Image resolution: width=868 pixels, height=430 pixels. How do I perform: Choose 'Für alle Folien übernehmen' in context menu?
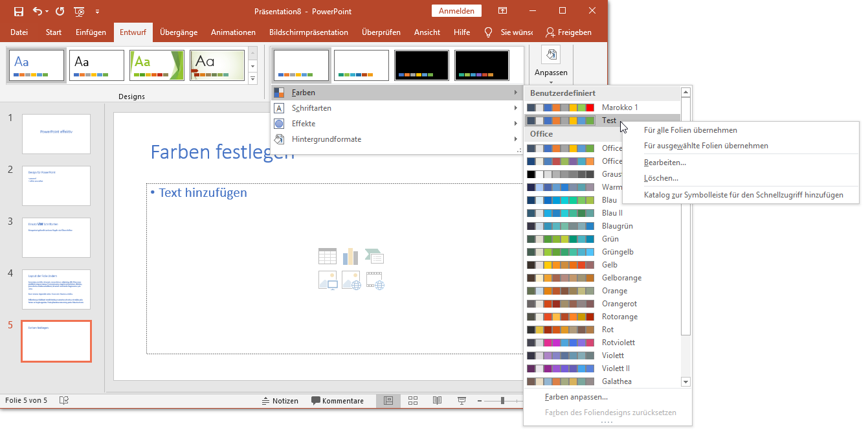(740, 130)
